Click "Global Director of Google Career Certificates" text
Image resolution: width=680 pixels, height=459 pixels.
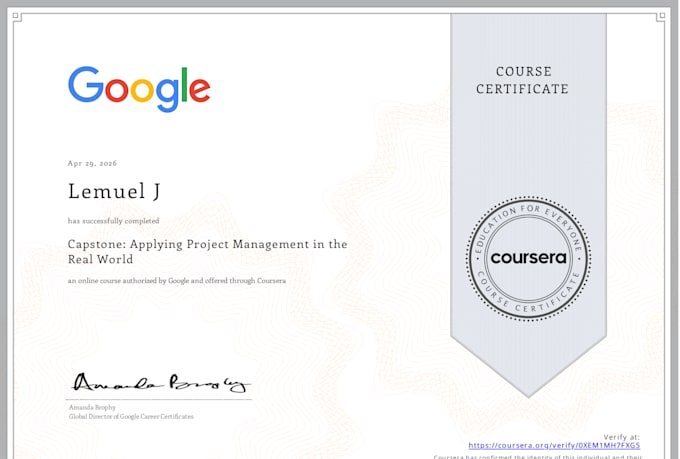131,416
